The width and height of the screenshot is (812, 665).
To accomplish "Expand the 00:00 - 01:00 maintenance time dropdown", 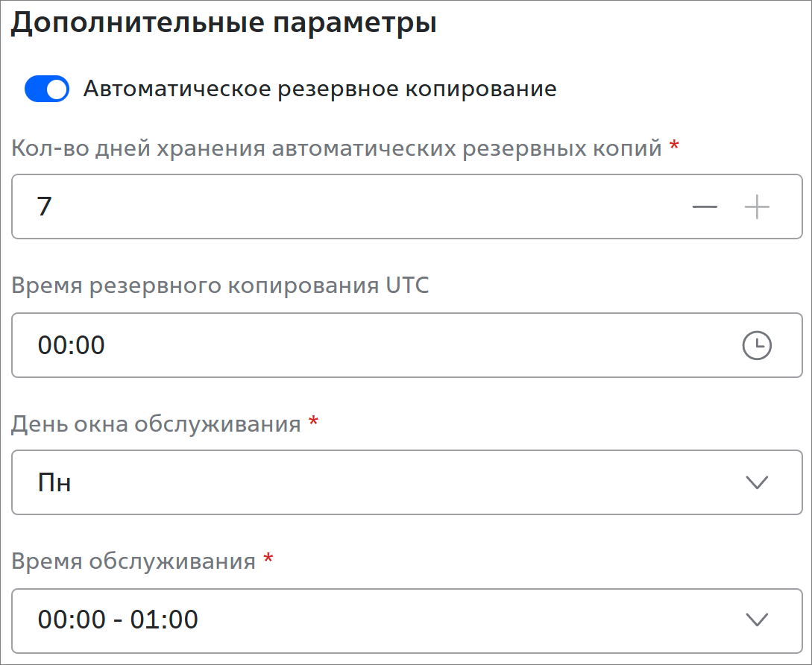I will click(x=407, y=620).
